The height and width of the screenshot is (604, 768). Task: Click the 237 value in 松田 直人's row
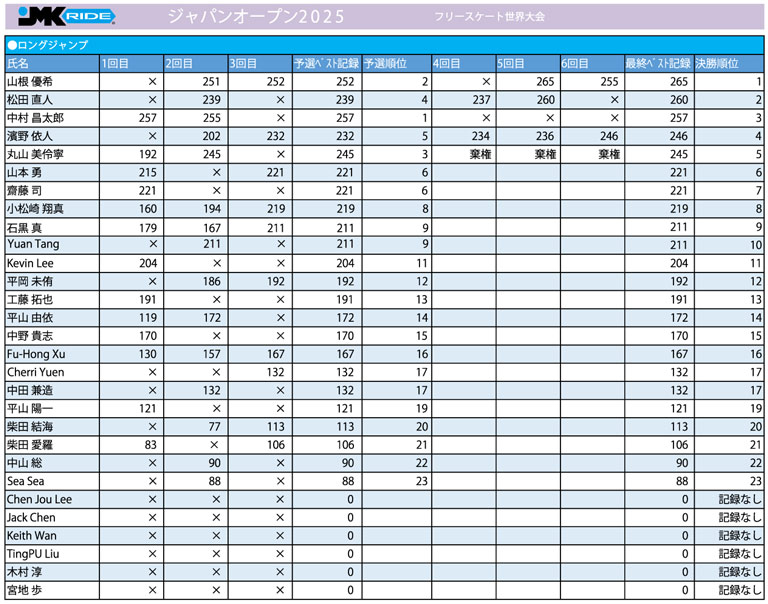(x=481, y=100)
